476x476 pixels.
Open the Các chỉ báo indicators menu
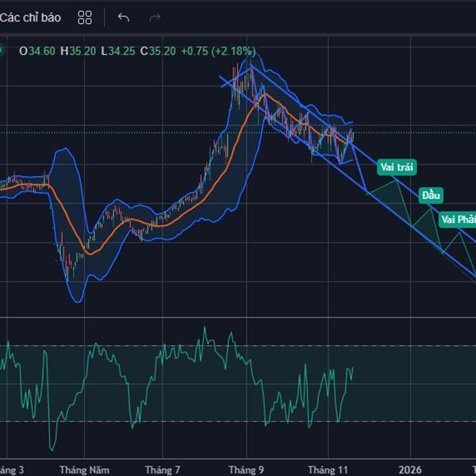[x=30, y=17]
